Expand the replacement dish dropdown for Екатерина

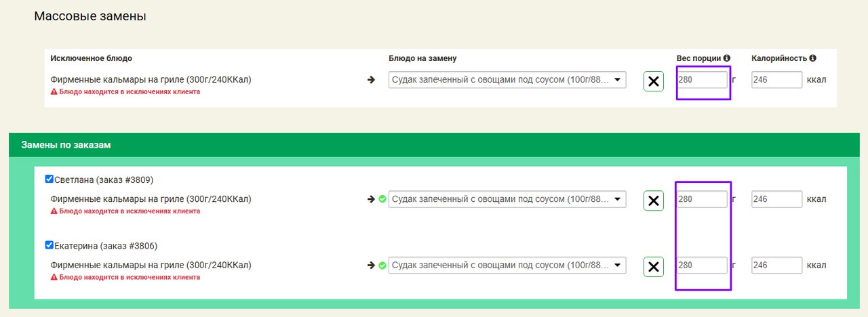(507, 266)
